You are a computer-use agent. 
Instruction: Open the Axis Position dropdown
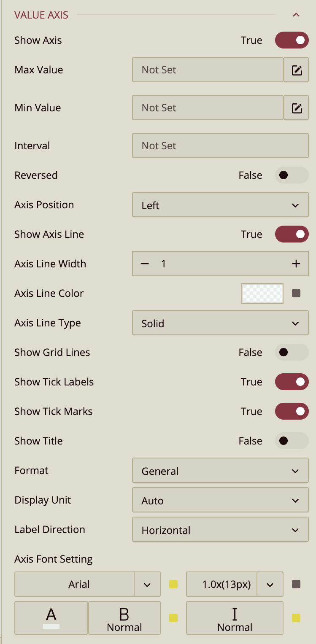[220, 205]
